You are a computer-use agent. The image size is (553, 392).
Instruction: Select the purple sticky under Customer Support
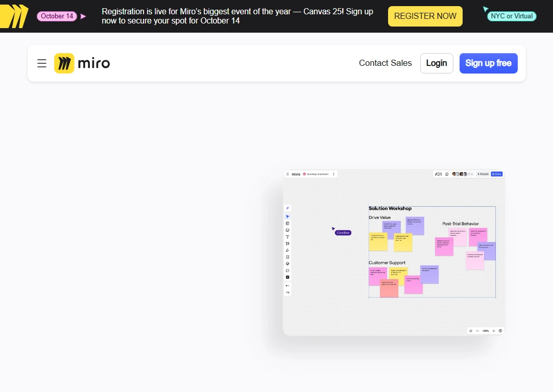coord(429,275)
